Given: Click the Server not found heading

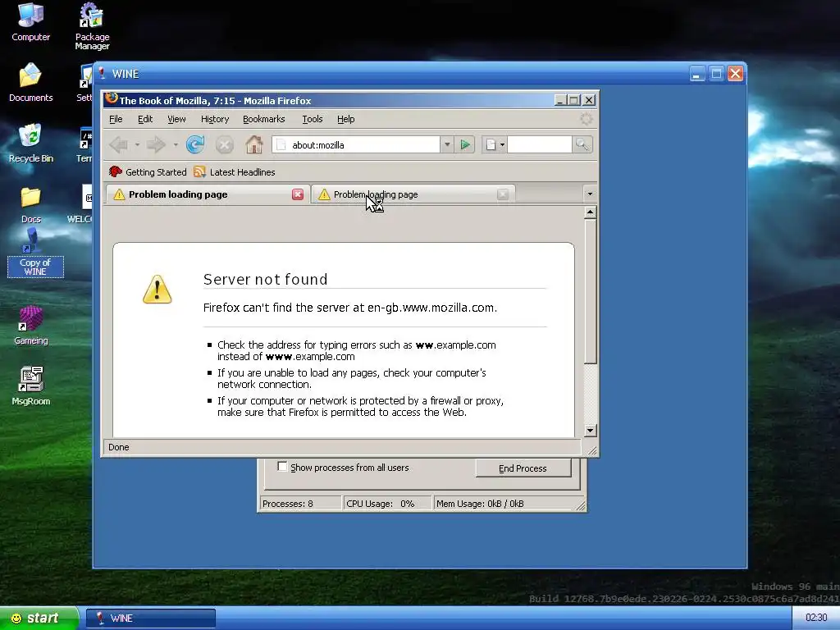Looking at the screenshot, I should (x=265, y=279).
